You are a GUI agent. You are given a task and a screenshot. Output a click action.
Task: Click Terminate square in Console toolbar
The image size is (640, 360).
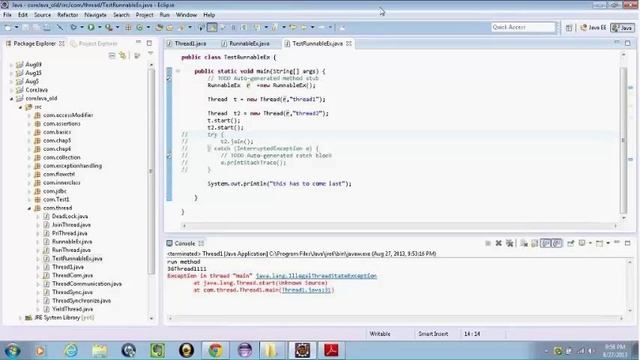click(x=488, y=243)
